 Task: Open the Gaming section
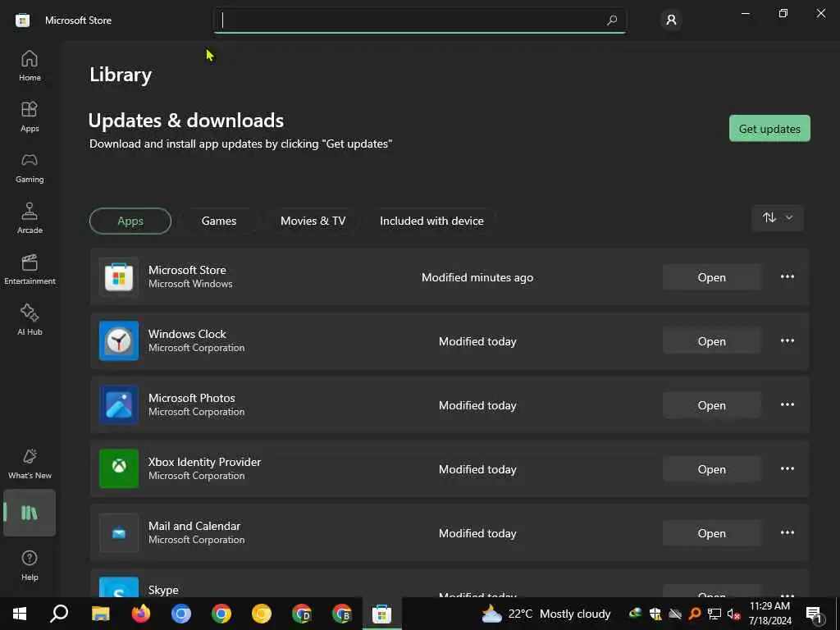coord(30,167)
